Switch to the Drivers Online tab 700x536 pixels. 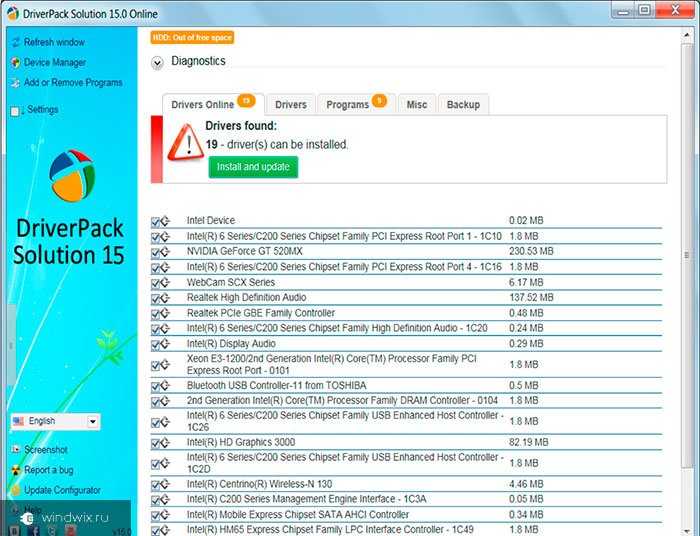coord(213,104)
